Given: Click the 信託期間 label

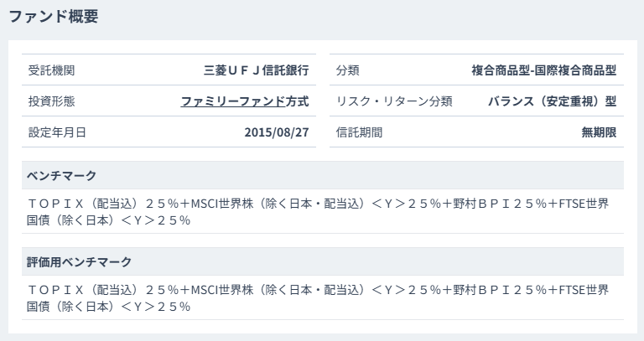Looking at the screenshot, I should click(x=359, y=132).
